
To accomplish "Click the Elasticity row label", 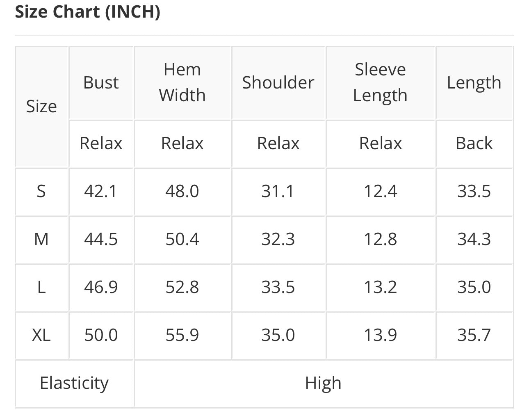I will coord(74,383).
